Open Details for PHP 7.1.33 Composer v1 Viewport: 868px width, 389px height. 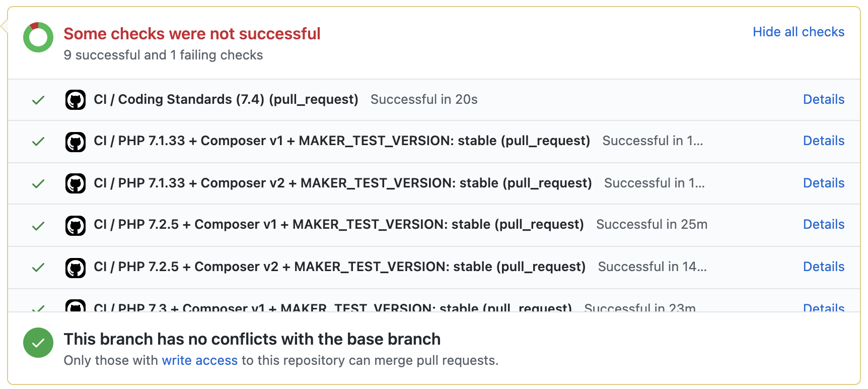point(823,141)
